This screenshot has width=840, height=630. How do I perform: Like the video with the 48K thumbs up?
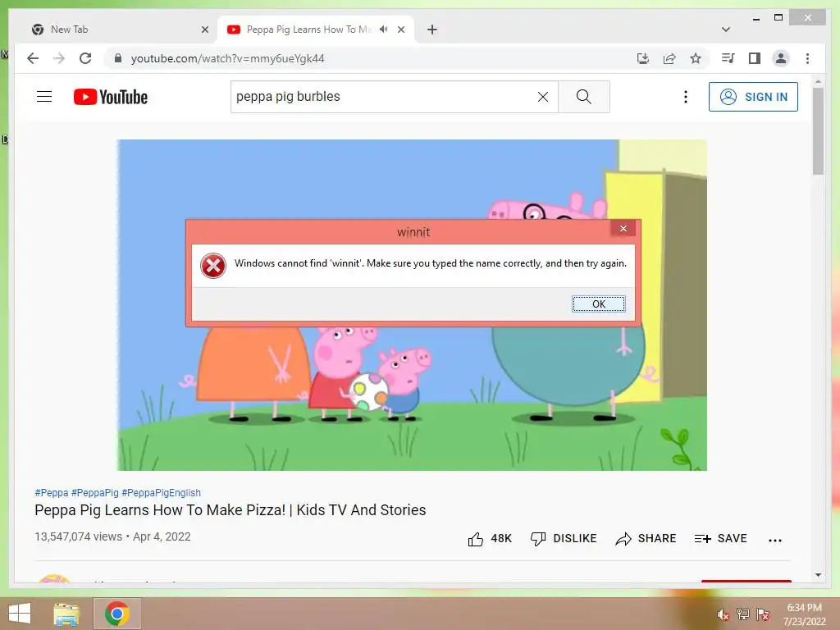[x=490, y=538]
